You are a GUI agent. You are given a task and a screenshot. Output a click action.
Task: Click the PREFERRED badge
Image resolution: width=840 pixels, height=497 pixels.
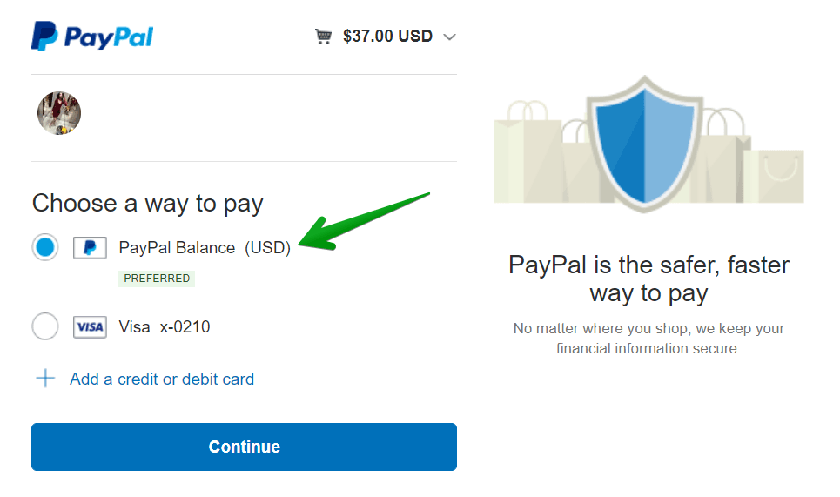coord(157,278)
